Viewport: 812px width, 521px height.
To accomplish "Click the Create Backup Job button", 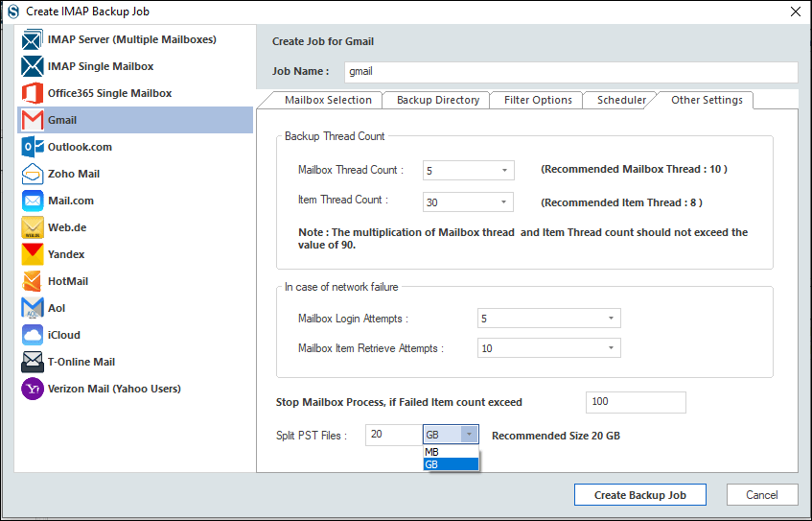I will pos(640,495).
